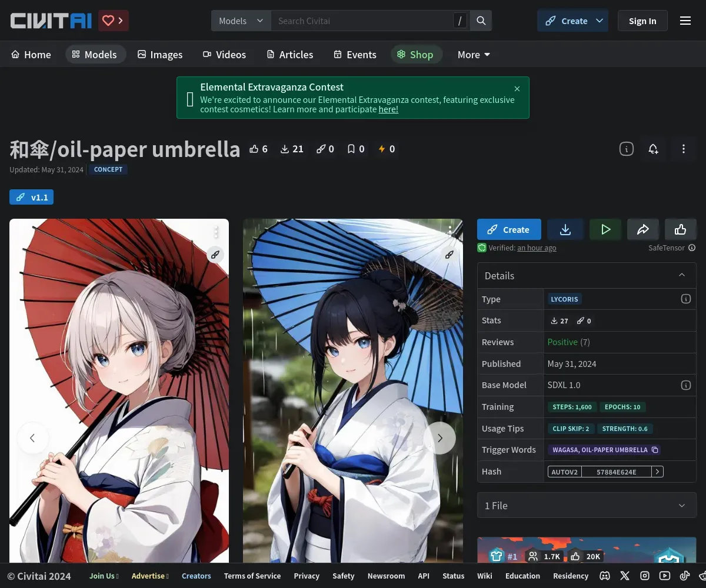Screen dimensions: 706x588
Task: Click the magnifier search button
Action: click(x=481, y=21)
